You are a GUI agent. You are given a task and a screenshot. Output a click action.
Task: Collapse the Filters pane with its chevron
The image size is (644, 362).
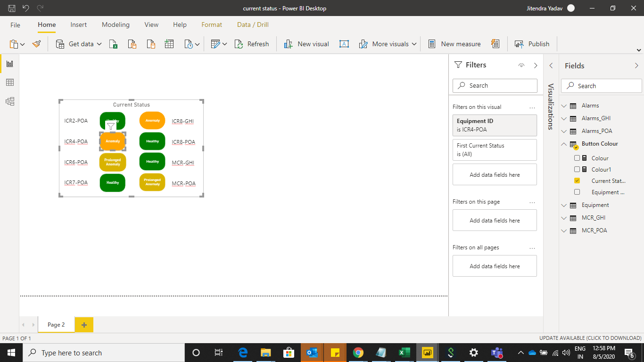click(x=536, y=66)
